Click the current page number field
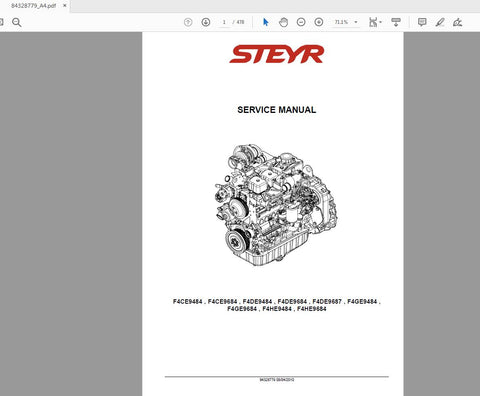The width and height of the screenshot is (480, 396). coord(224,22)
